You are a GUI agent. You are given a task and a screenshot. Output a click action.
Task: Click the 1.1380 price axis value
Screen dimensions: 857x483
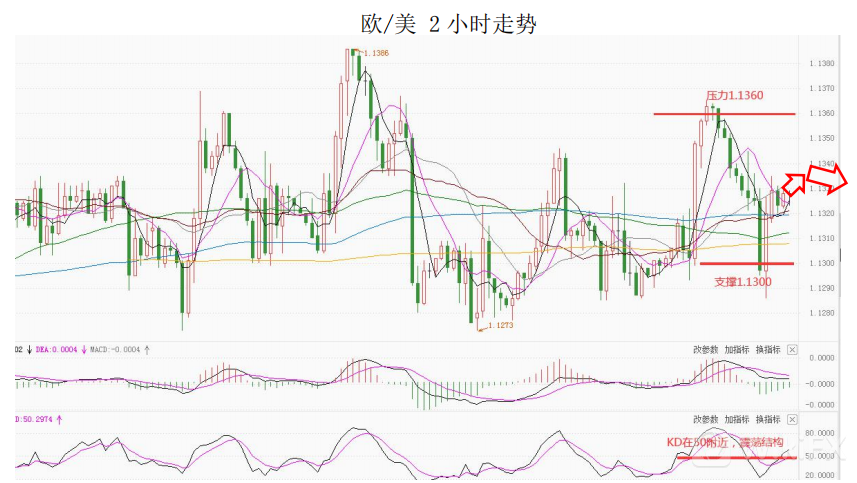822,63
